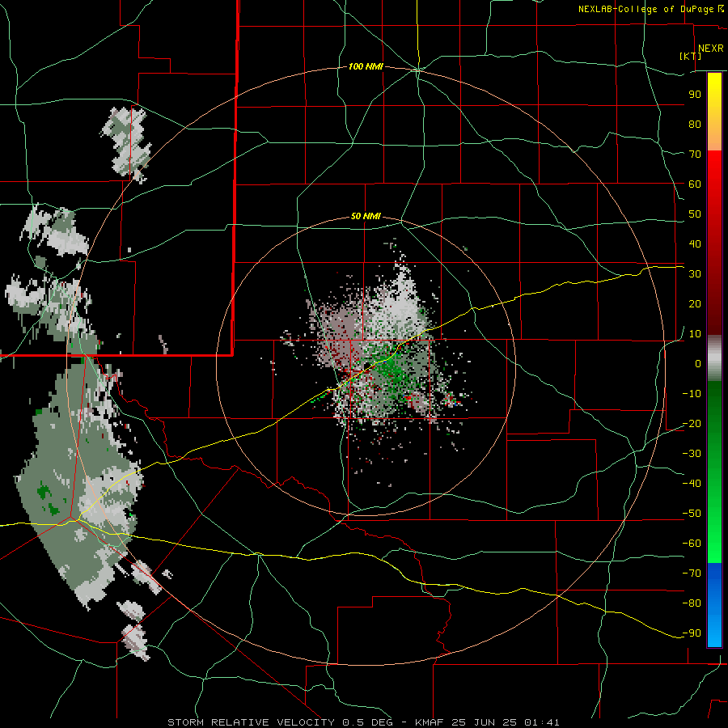The width and height of the screenshot is (728, 728).
Task: Click the 60 value on velocity scale
Action: pos(695,184)
